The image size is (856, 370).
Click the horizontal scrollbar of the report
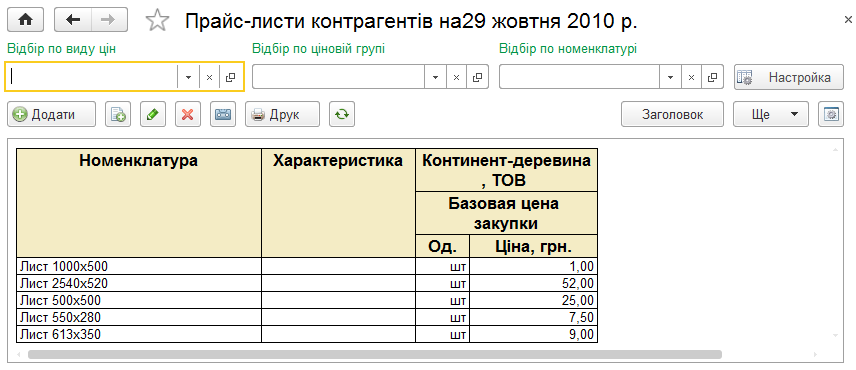[374, 354]
